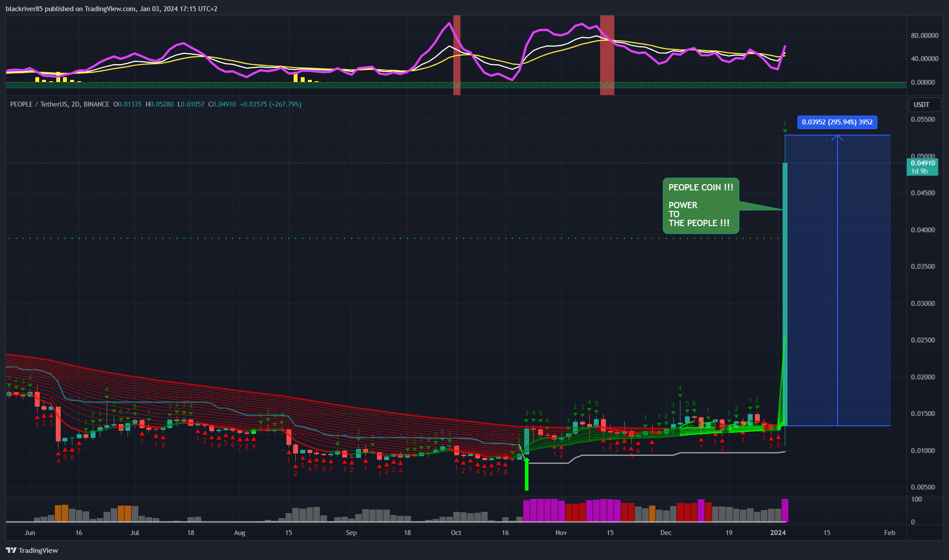
Task: Click the large teal breakout candle
Action: pos(785,294)
